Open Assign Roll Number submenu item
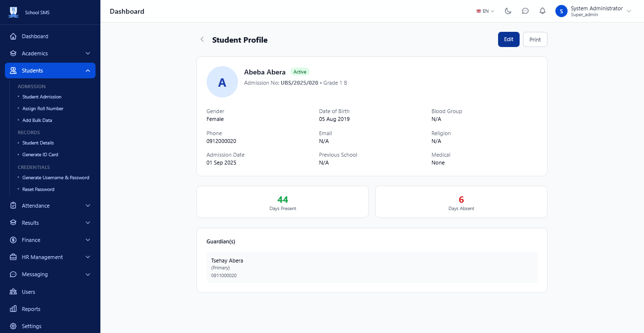Image resolution: width=644 pixels, height=333 pixels. point(43,109)
